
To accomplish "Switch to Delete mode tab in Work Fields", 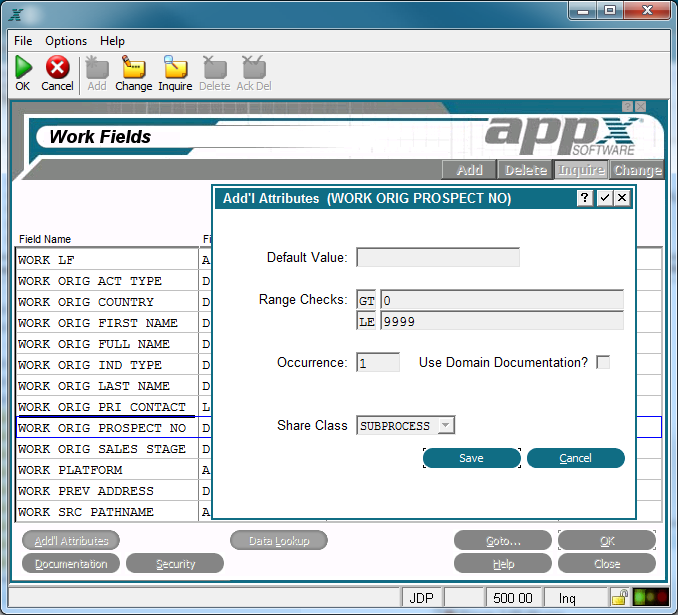I will tap(525, 170).
